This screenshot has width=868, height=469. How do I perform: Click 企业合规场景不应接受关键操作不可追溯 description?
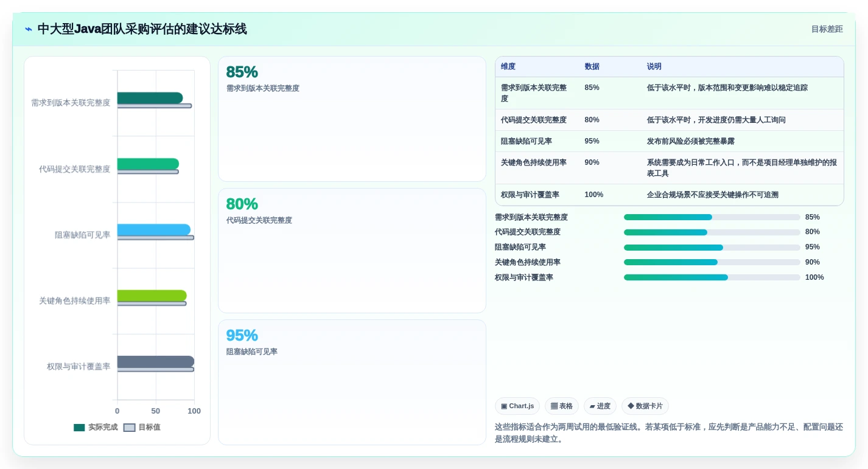[x=712, y=195]
